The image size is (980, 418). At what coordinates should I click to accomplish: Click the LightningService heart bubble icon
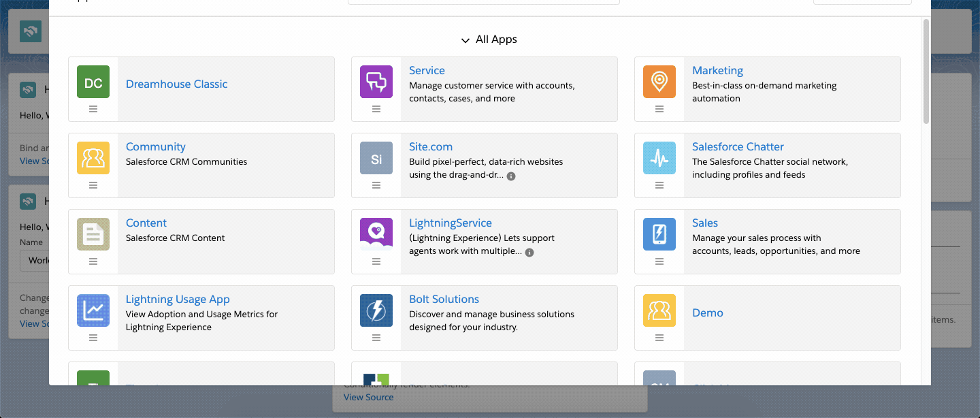(x=376, y=235)
